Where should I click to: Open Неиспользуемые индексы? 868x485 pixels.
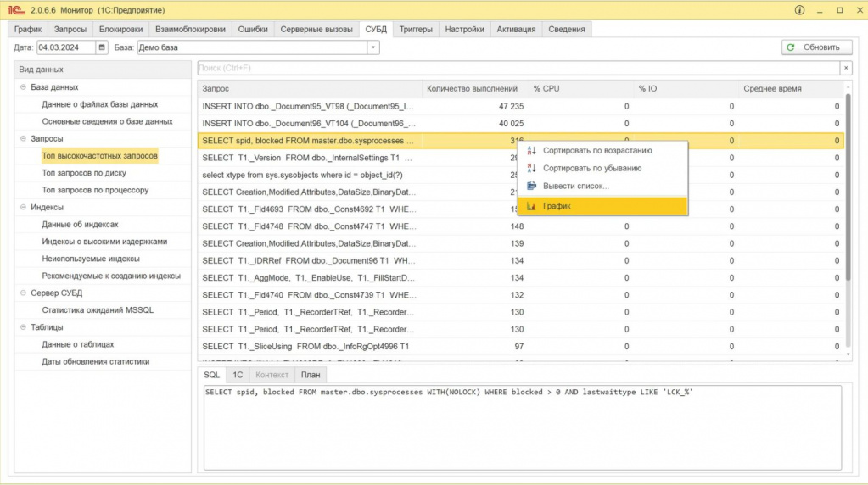click(91, 259)
